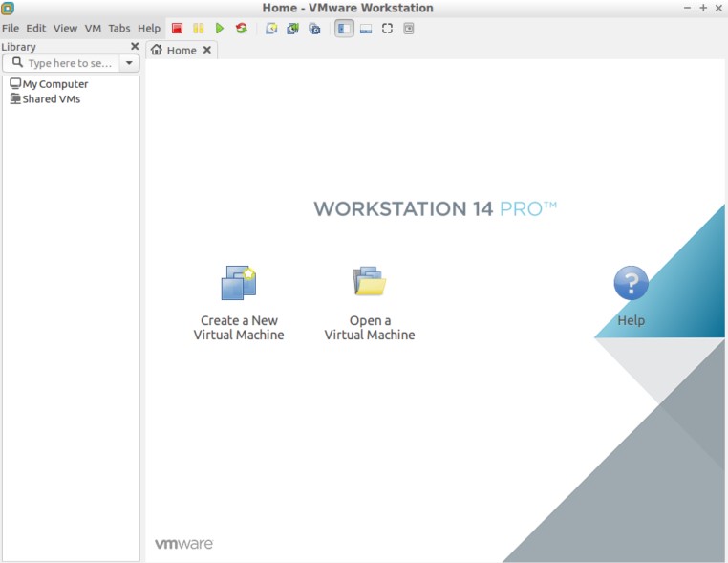The height and width of the screenshot is (563, 728).
Task: Enter full screen mode icon
Action: 387,29
